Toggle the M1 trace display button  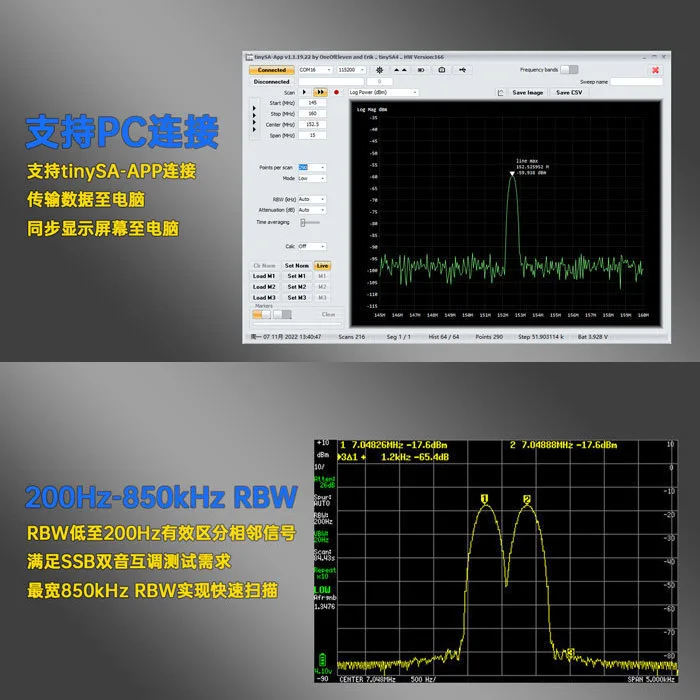pos(322,276)
